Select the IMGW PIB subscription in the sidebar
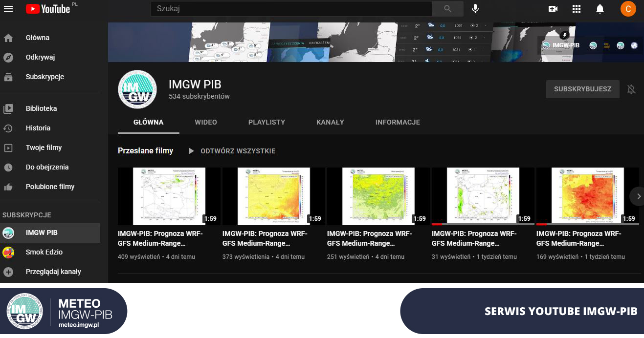This screenshot has height=338, width=644. (50, 232)
